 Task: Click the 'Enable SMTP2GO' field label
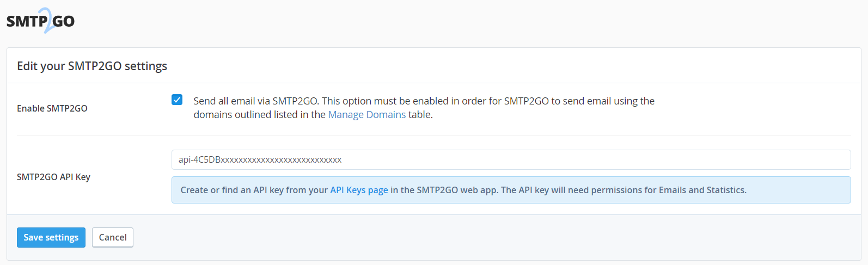pos(52,108)
